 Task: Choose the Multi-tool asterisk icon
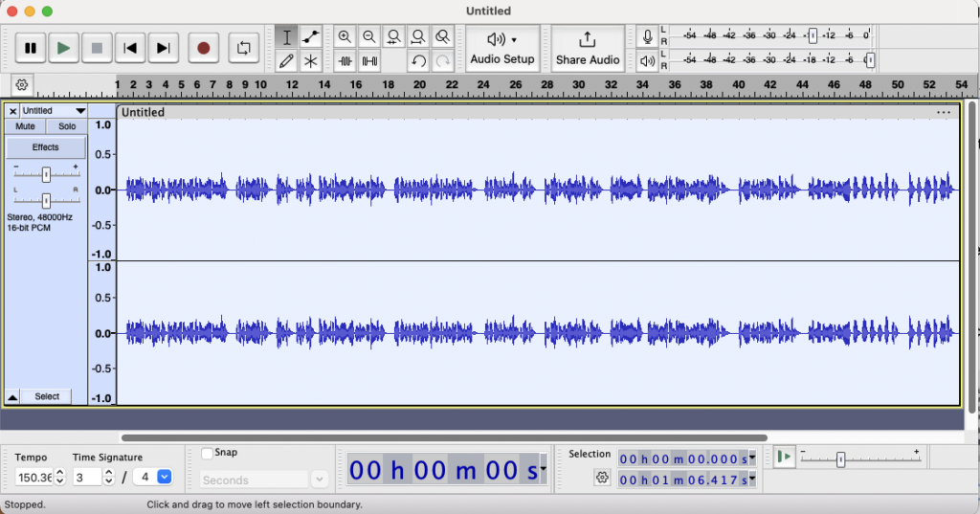point(311,61)
